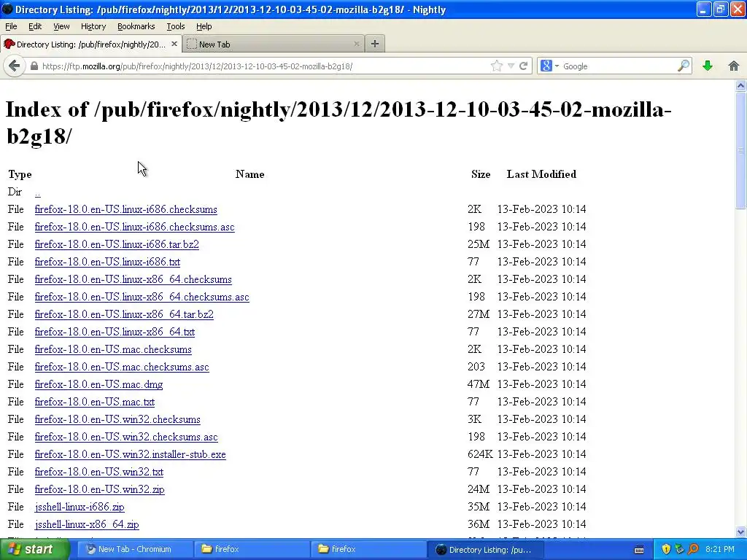Screen dimensions: 747x560
Task: Open the parent directory '..' link
Action: tap(38, 192)
